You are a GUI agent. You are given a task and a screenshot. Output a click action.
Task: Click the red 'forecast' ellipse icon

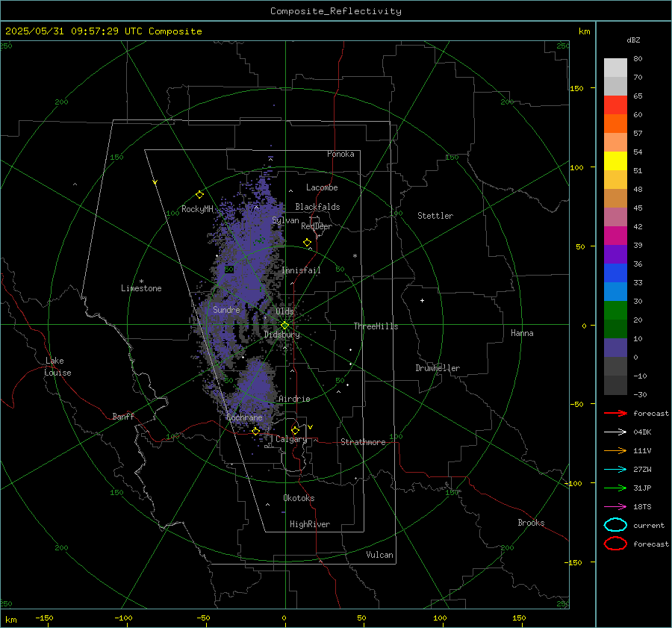[615, 544]
